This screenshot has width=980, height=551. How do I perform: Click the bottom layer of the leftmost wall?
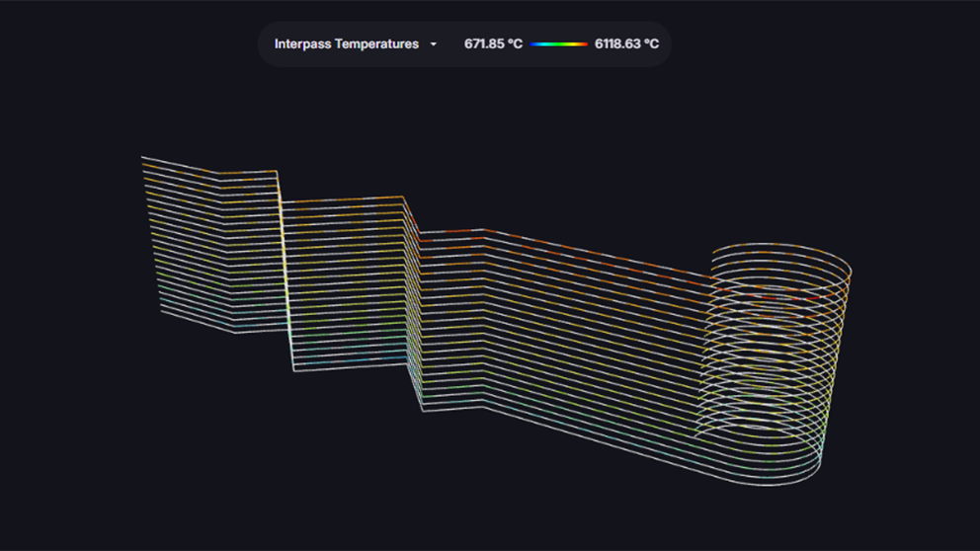point(198,324)
